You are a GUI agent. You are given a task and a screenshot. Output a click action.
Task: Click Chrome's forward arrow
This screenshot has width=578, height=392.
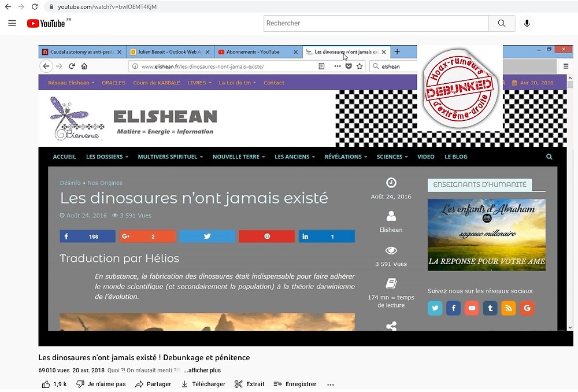pos(21,6)
